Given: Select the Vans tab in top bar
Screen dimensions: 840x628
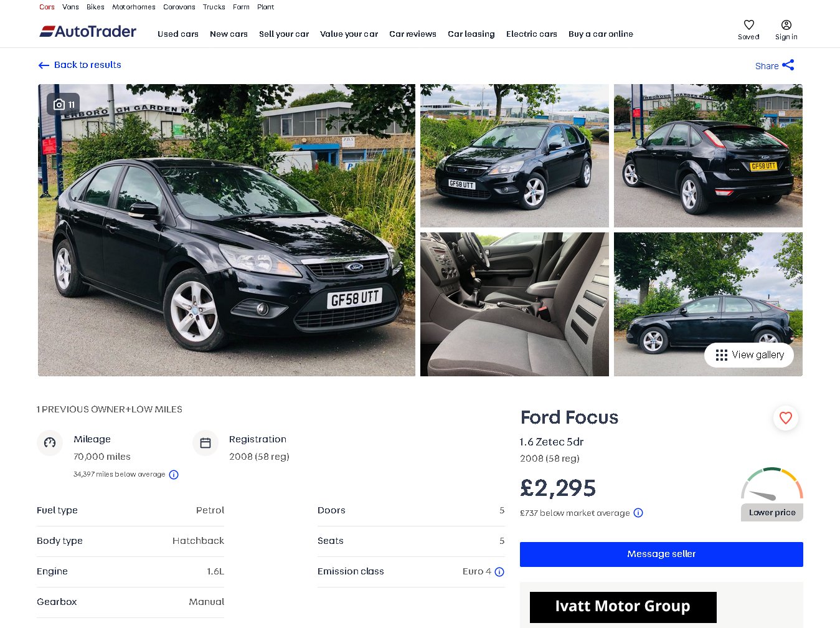Looking at the screenshot, I should [70, 7].
